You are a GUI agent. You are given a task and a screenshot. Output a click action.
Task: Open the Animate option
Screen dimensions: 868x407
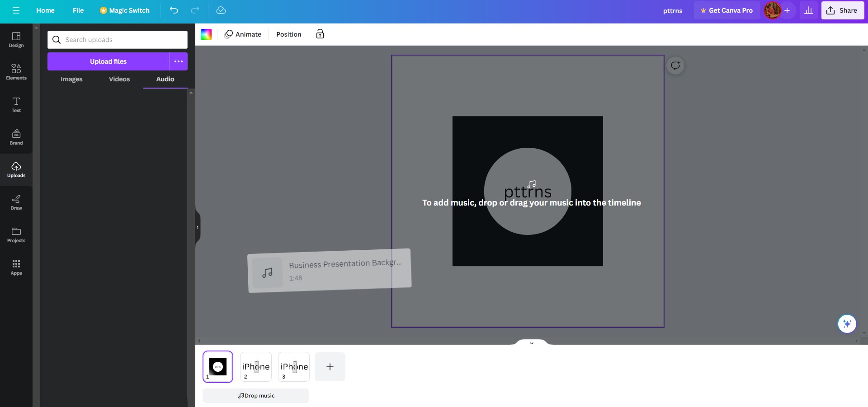coord(243,34)
